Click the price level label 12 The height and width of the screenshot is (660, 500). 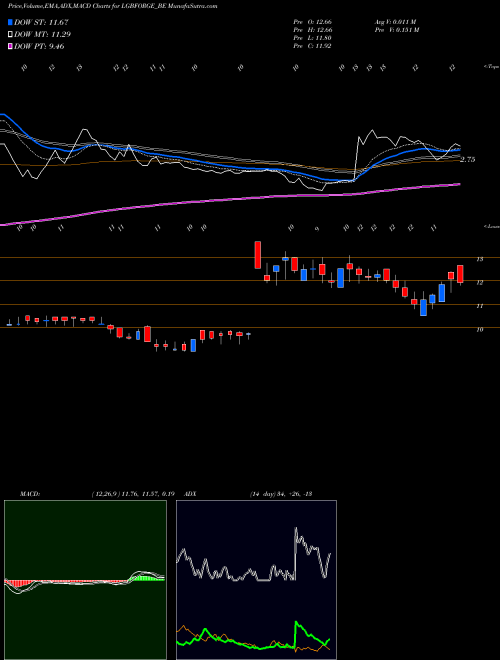click(x=480, y=283)
